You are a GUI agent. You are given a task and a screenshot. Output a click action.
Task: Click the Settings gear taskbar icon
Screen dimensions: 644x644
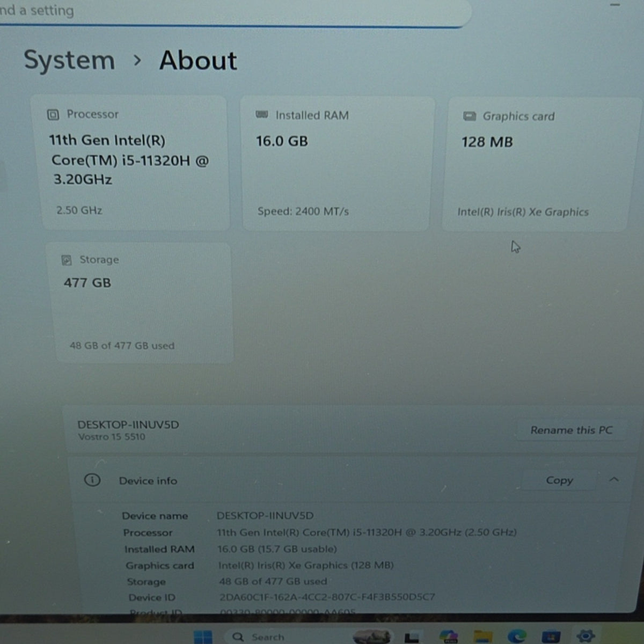coord(585,636)
